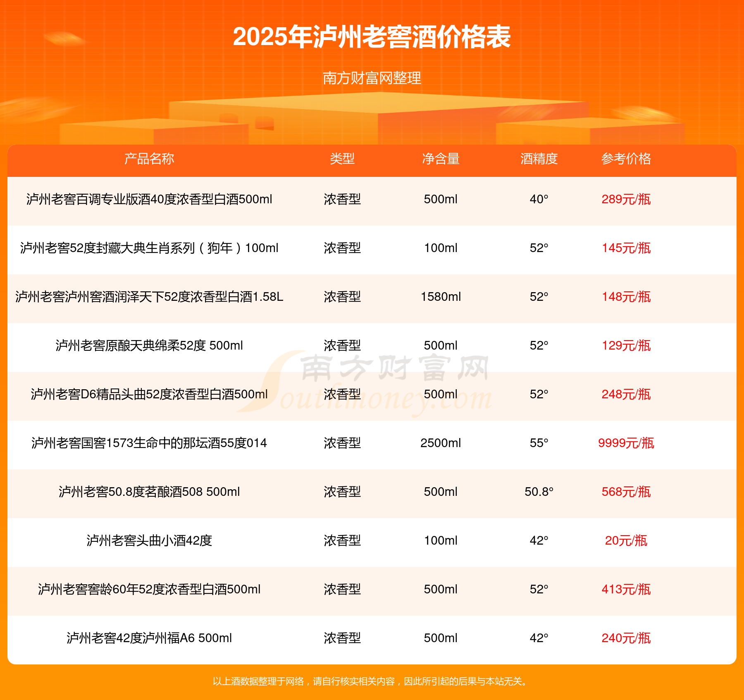Image resolution: width=744 pixels, height=700 pixels.
Task: Click '浓香型' type in 国窖1573 row
Action: click(x=342, y=443)
